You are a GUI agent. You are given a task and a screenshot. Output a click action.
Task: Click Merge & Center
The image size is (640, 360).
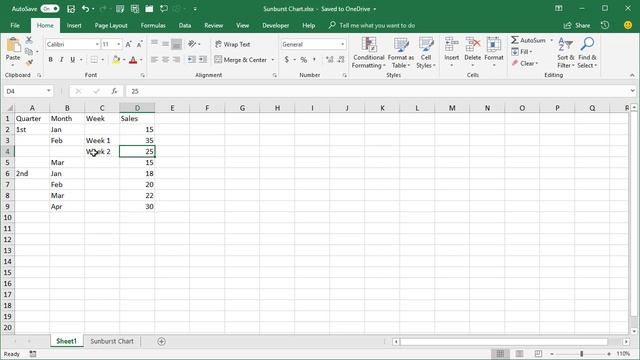pyautogui.click(x=240, y=60)
